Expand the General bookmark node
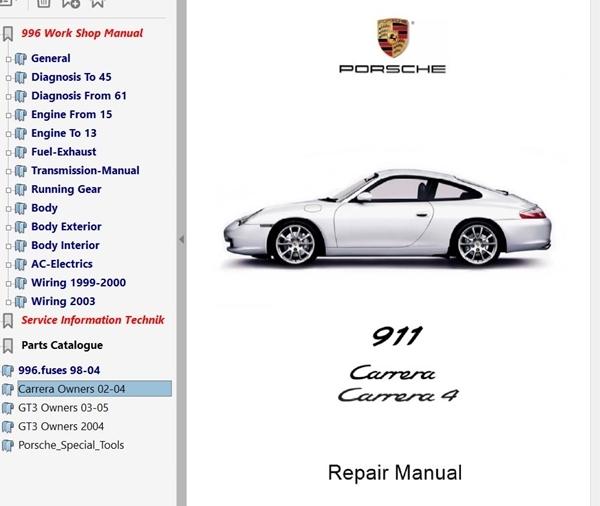 coord(8,59)
